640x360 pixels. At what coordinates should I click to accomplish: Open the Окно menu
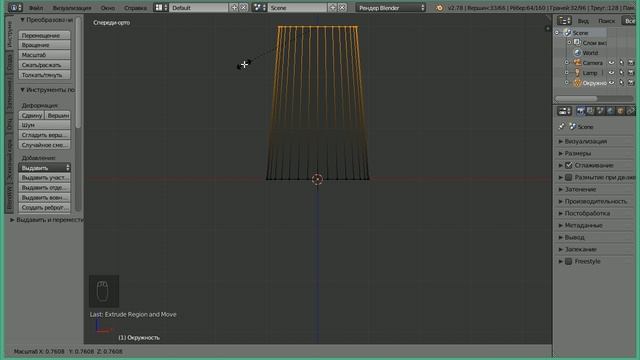[x=107, y=8]
